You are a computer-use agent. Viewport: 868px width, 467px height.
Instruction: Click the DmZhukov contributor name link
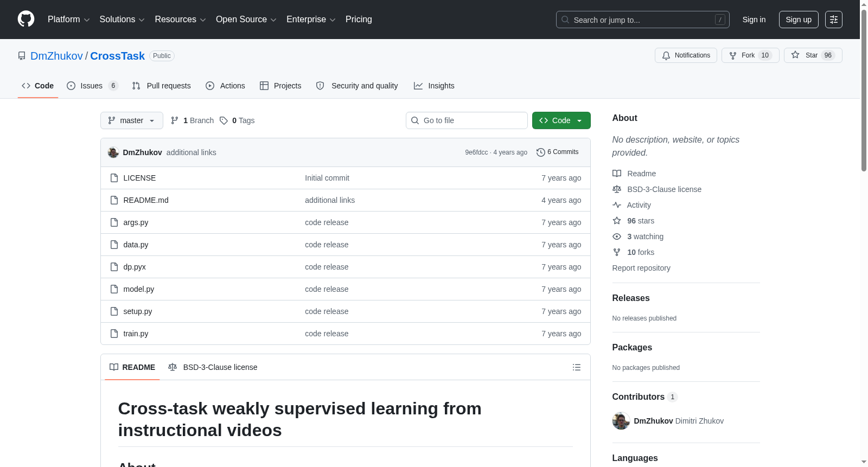pyautogui.click(x=653, y=421)
